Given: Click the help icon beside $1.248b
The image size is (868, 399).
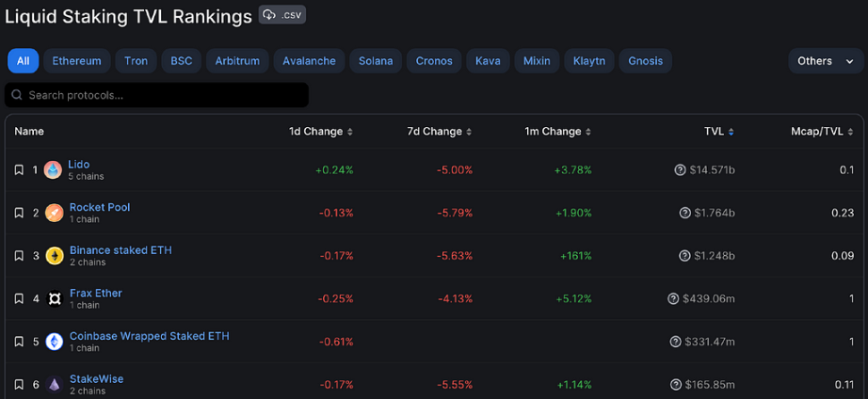Looking at the screenshot, I should (685, 256).
